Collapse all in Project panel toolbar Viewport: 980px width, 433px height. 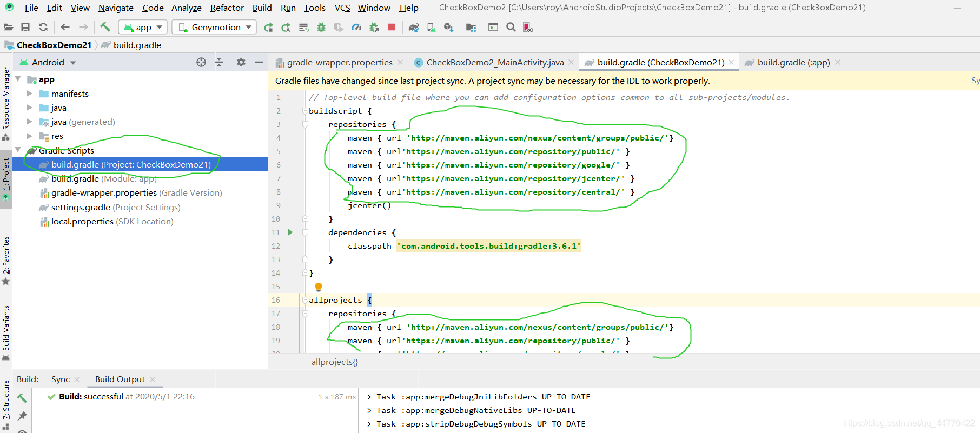(x=219, y=62)
